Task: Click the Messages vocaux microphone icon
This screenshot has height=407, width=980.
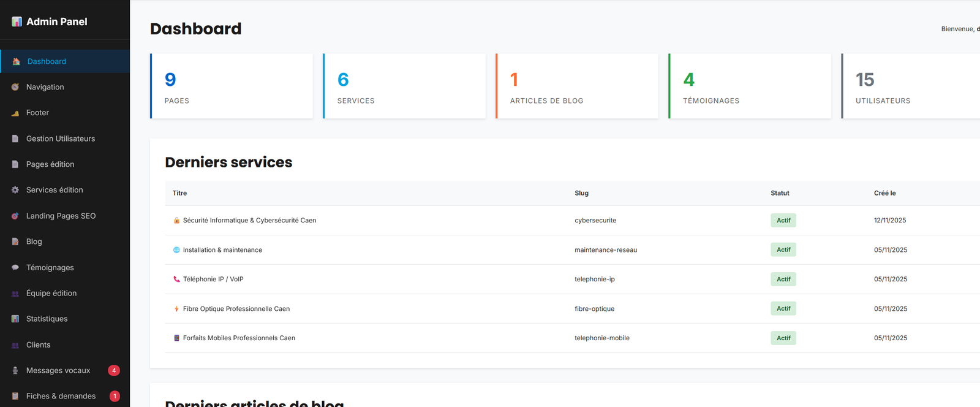Action: [x=15, y=370]
